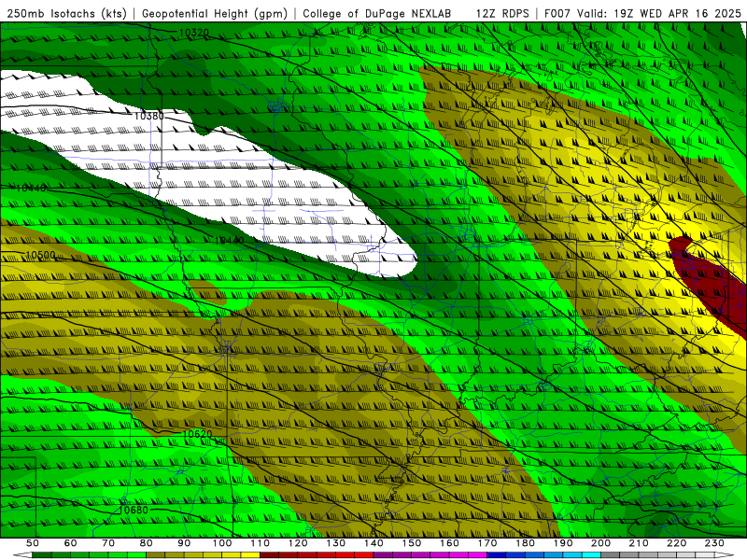The height and width of the screenshot is (560, 747).
Task: Click the 110 value on the color scale
Action: 261,543
